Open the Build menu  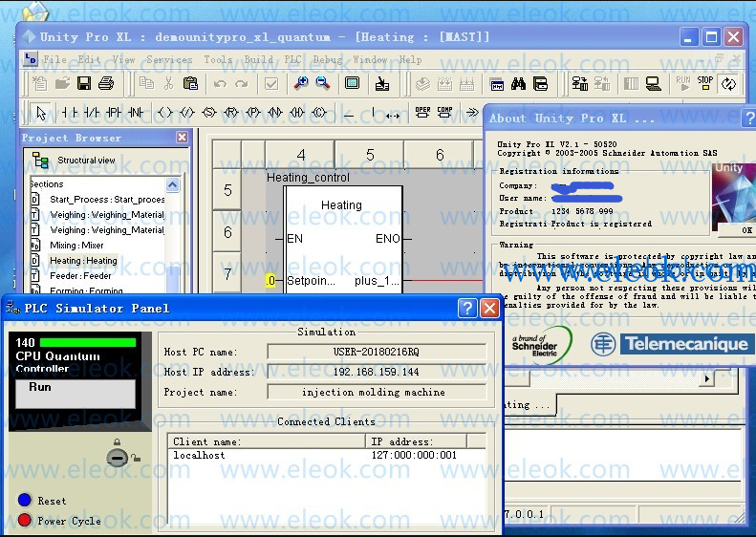[258, 60]
